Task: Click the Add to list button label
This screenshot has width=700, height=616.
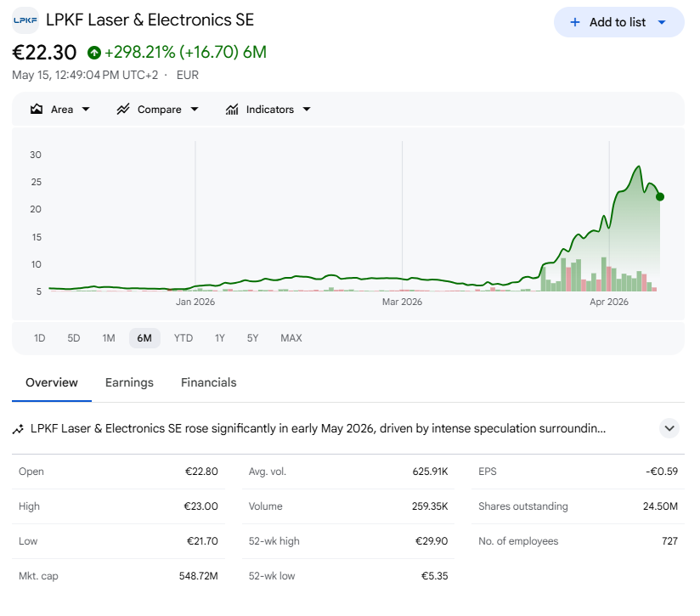Action: tap(618, 22)
